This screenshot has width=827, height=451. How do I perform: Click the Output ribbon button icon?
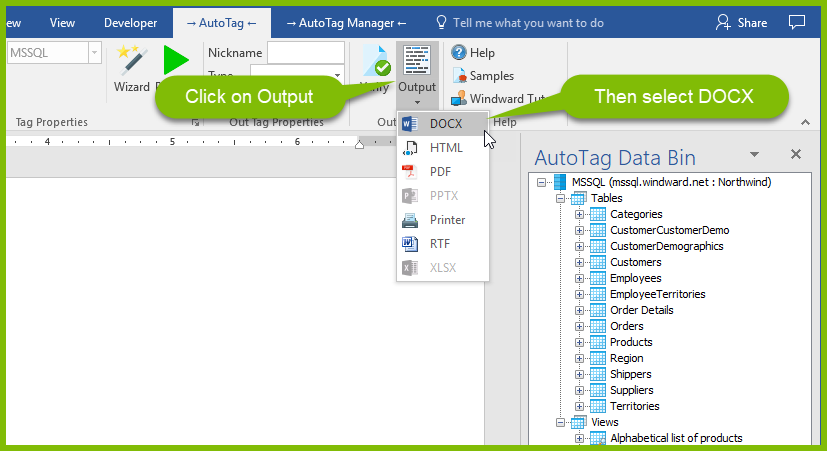tap(417, 60)
